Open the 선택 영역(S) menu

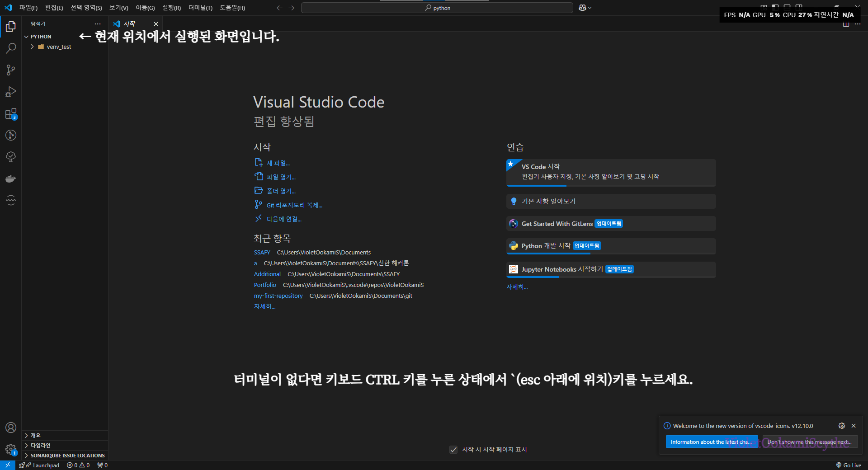click(x=86, y=8)
